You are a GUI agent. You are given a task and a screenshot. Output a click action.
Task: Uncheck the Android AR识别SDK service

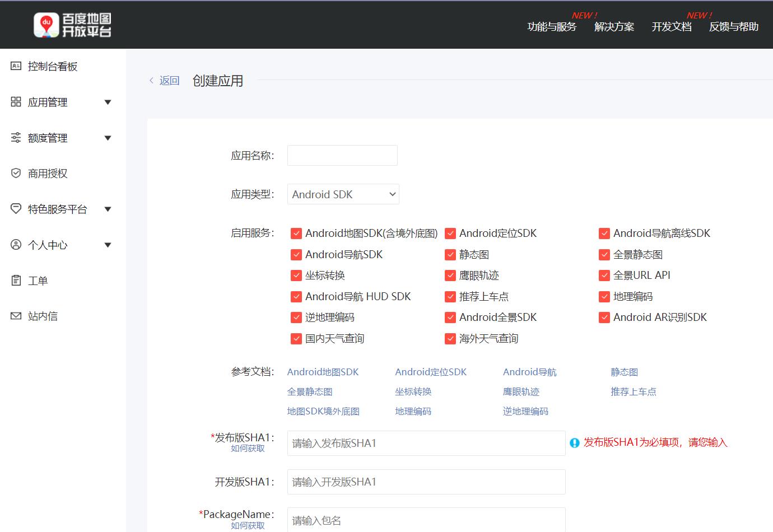(x=604, y=318)
